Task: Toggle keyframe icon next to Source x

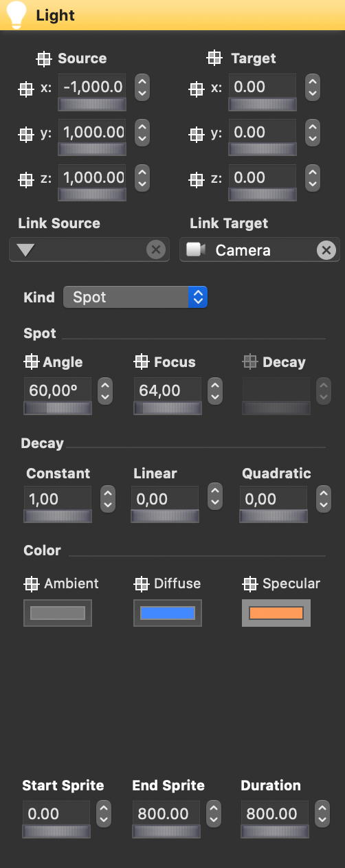Action: coord(25,89)
